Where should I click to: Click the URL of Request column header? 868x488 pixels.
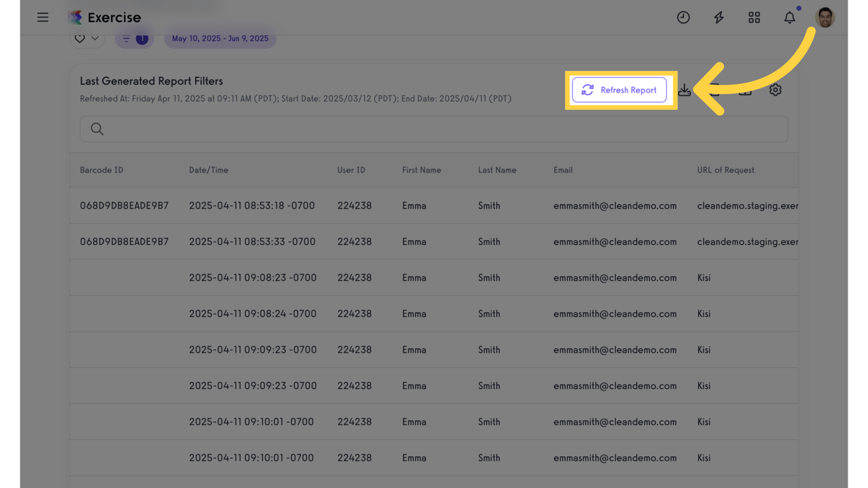[726, 170]
